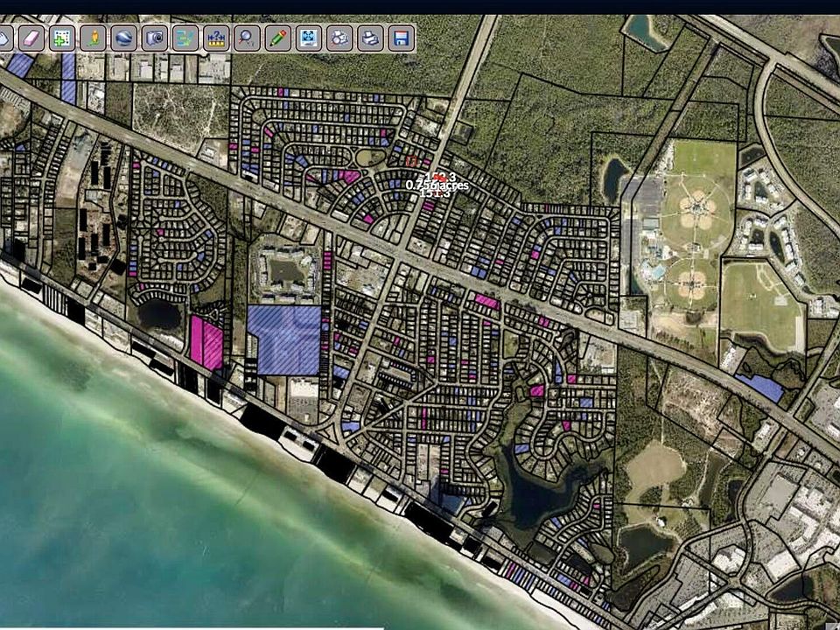
Task: Click the large blue hatched parcel
Action: point(283,339)
